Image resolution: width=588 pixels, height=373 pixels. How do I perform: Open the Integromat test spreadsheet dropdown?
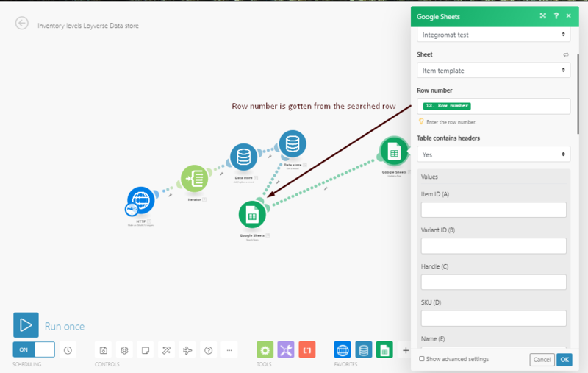click(493, 35)
